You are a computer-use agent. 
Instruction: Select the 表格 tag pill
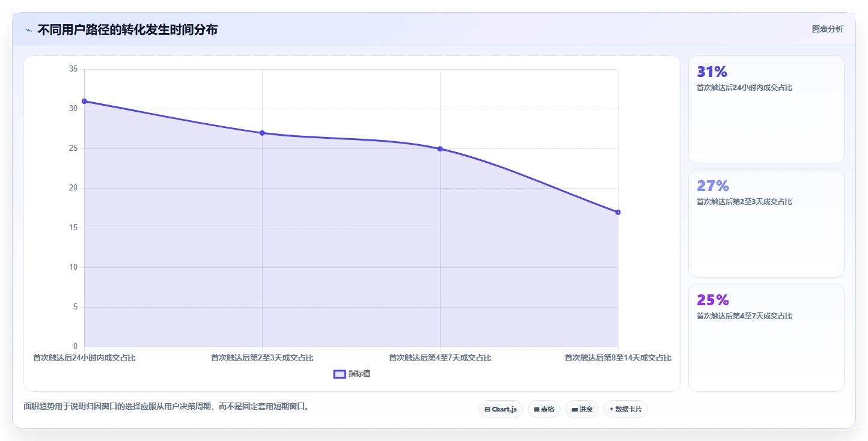tap(544, 409)
